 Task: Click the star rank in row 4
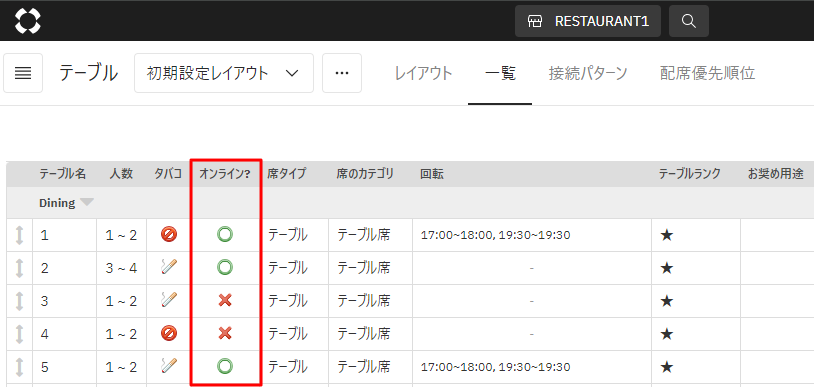(x=666, y=334)
